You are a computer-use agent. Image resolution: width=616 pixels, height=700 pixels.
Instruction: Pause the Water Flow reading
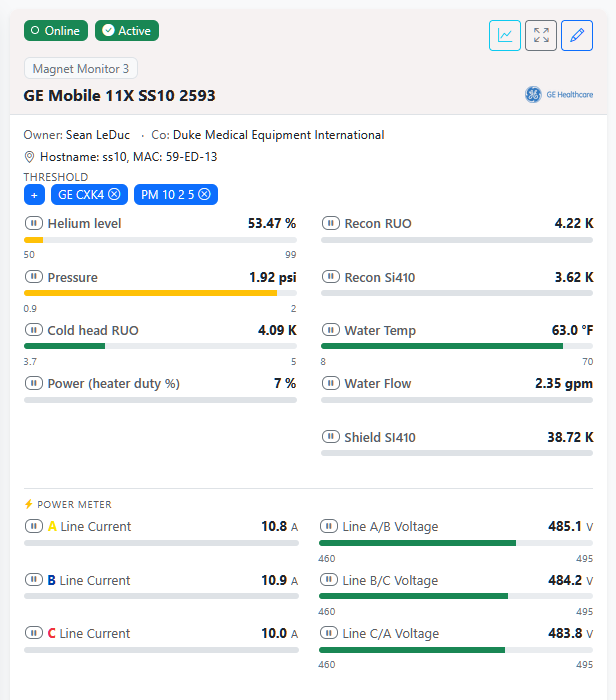click(x=331, y=383)
